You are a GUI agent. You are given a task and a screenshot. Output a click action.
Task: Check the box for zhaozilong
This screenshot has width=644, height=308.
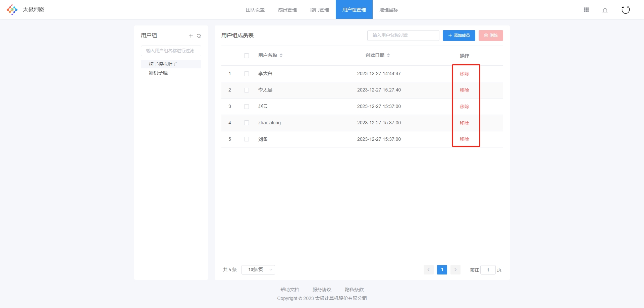247,123
